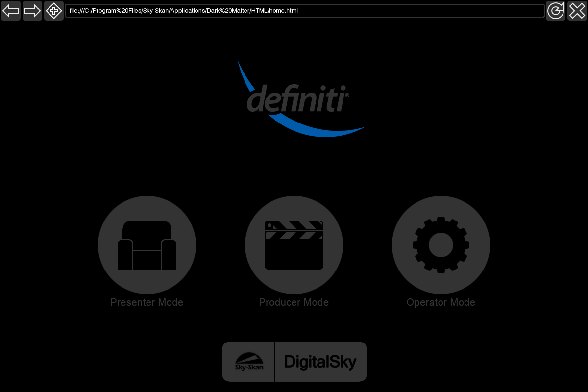Click the Producer Mode label
The height and width of the screenshot is (392, 588).
pyautogui.click(x=294, y=302)
